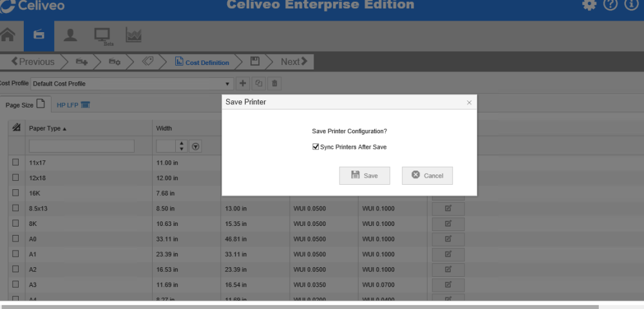Adjust the Width filter spinner arrows
The width and height of the screenshot is (644, 309).
coord(182,146)
